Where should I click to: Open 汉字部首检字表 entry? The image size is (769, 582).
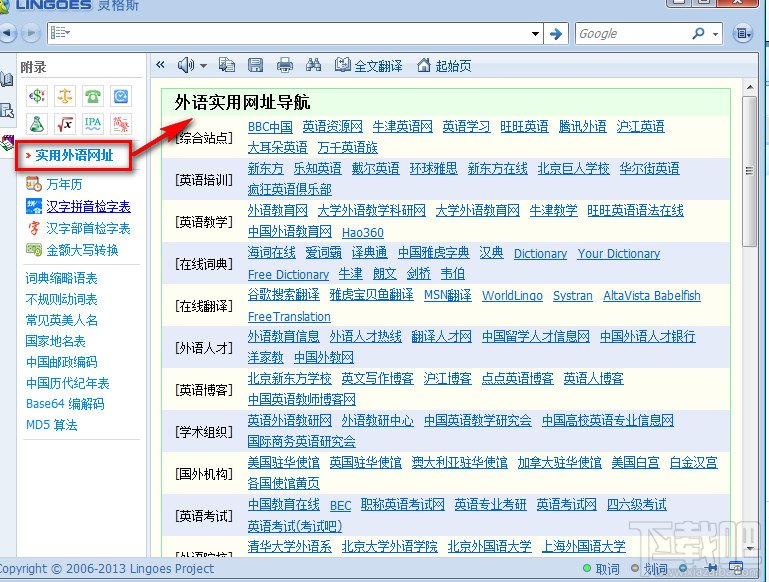coord(88,228)
